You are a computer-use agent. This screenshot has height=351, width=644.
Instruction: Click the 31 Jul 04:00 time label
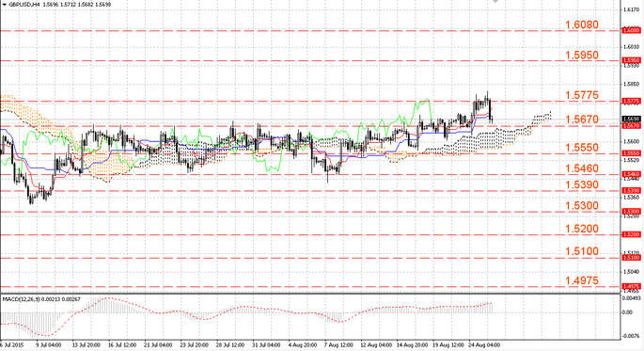[x=267, y=344]
